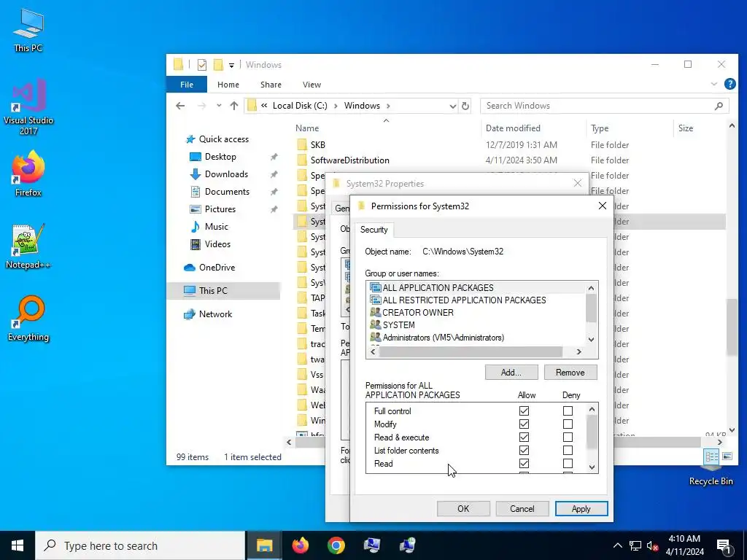Open the Home ribbon tab
This screenshot has height=560, width=747.
[x=228, y=85]
